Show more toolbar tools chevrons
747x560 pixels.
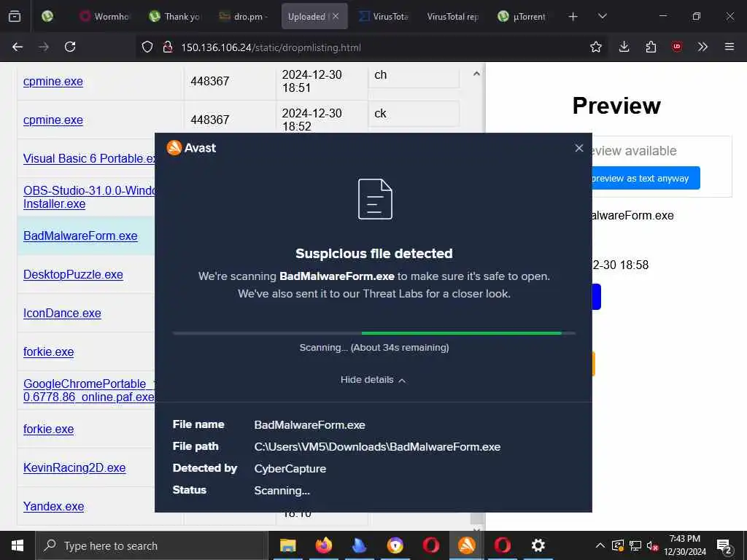coord(703,47)
